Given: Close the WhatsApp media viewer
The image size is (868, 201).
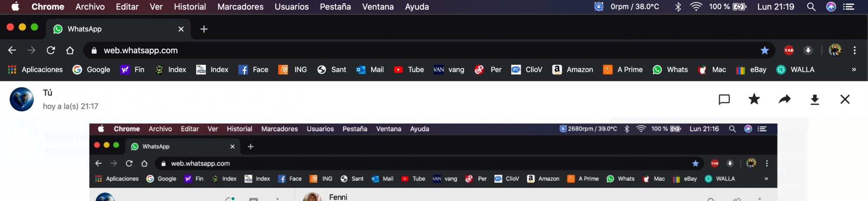Looking at the screenshot, I should tap(845, 99).
